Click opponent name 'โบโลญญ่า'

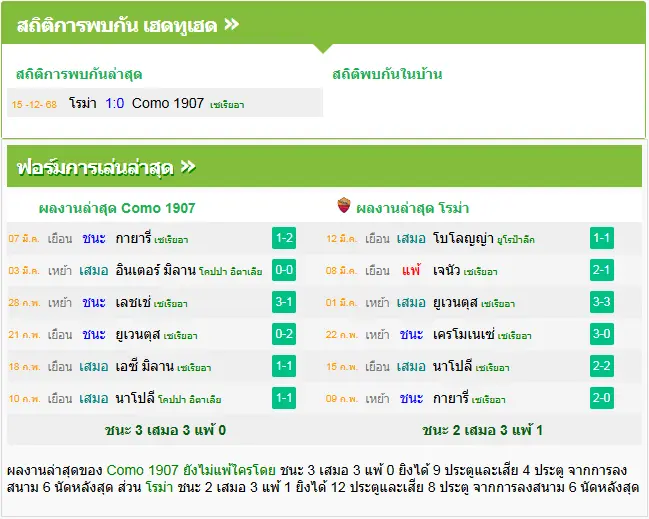[463, 238]
